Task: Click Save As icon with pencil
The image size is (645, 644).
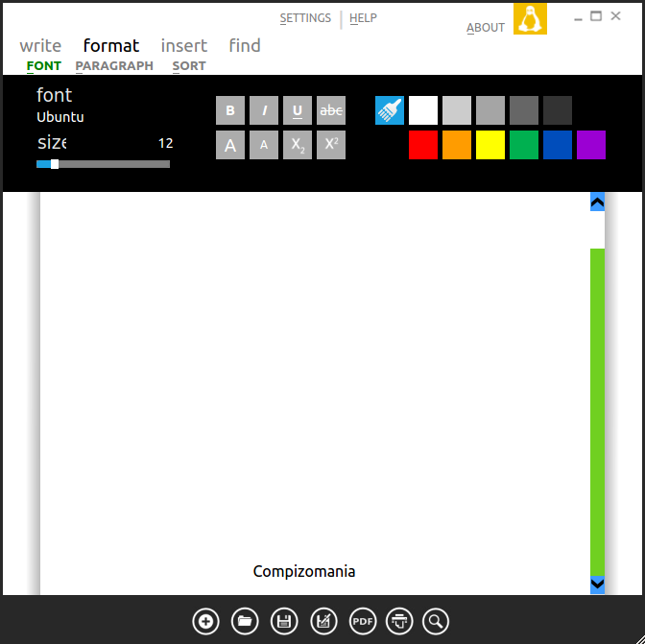Action: click(323, 621)
